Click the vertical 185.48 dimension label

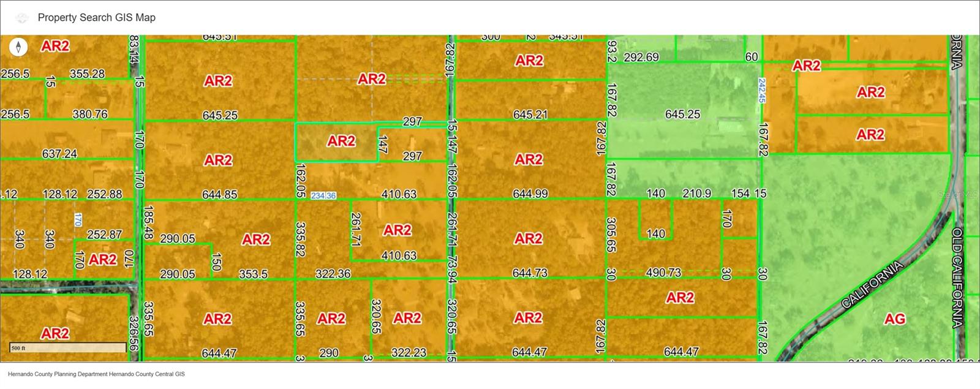click(x=148, y=222)
